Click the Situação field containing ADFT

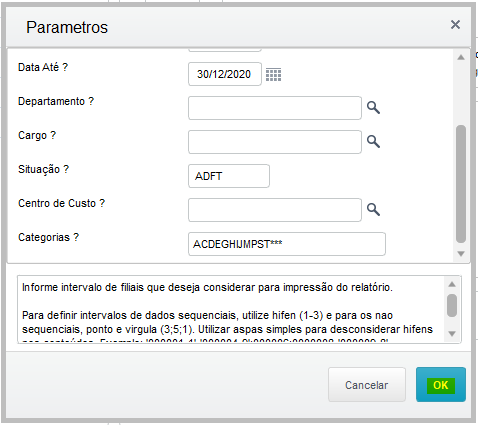point(229,176)
